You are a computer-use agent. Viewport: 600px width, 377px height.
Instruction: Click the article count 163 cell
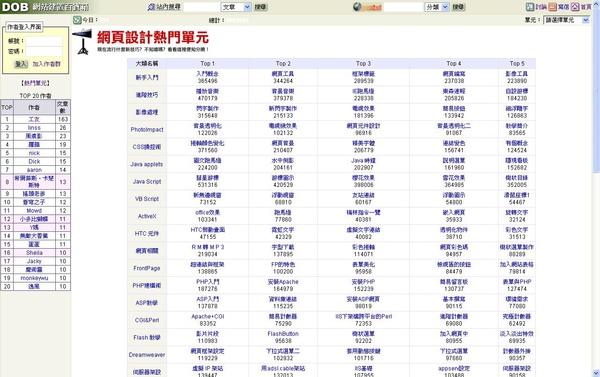coord(63,119)
